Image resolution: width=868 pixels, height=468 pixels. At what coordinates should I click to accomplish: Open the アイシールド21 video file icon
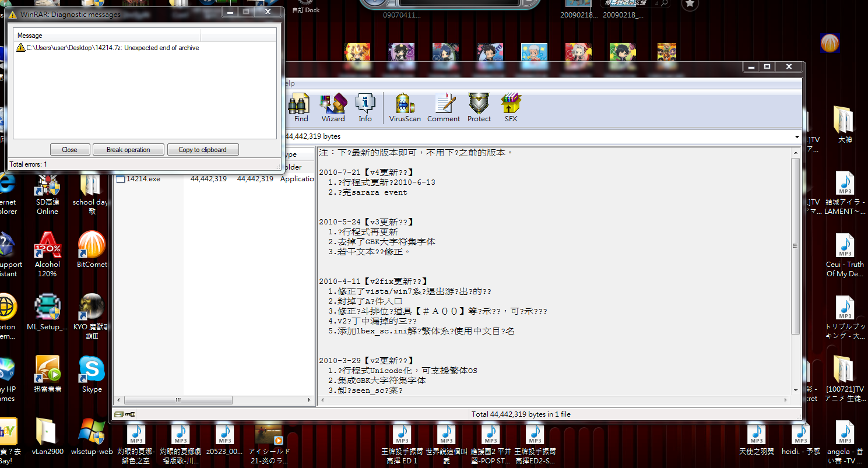click(x=269, y=443)
